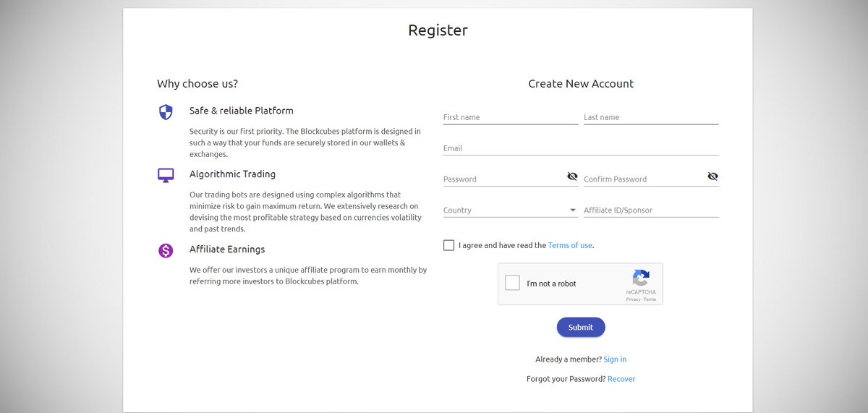Click the Already a member? text
Screen dimensions: 868x413
pyautogui.click(x=569, y=359)
